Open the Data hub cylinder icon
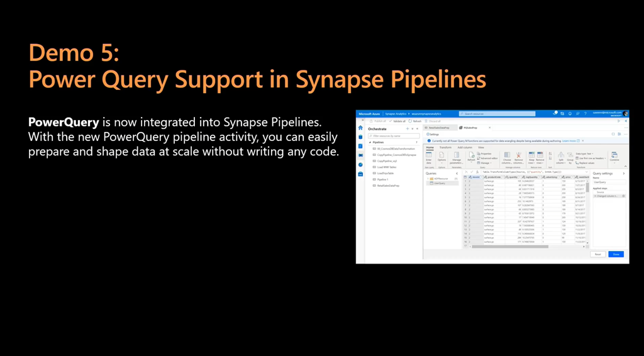The height and width of the screenshot is (356, 644). pos(360,136)
